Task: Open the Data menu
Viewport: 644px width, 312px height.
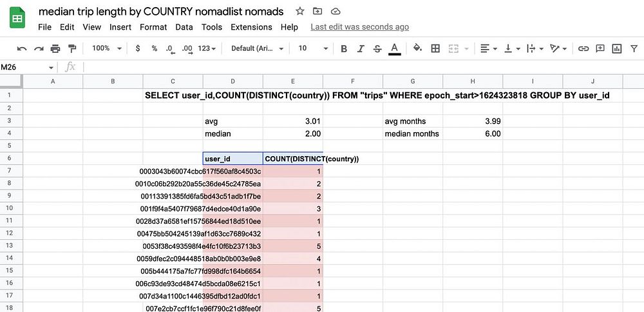Action: pyautogui.click(x=184, y=27)
